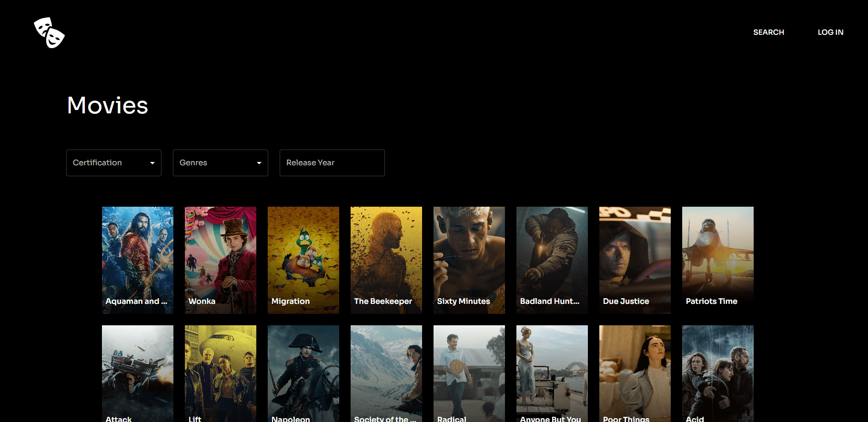
Task: View the Society of the Snow card
Action: point(386,373)
